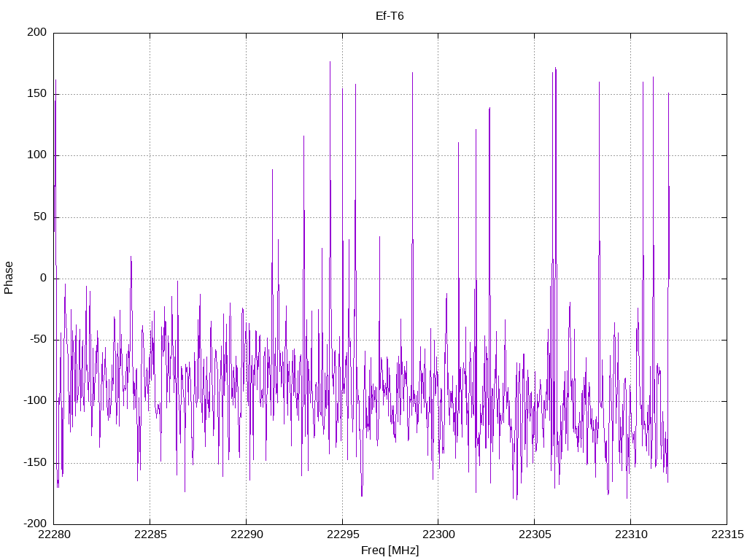Click the 22300 x-axis tick label
The height and width of the screenshot is (560, 747).
coord(438,534)
